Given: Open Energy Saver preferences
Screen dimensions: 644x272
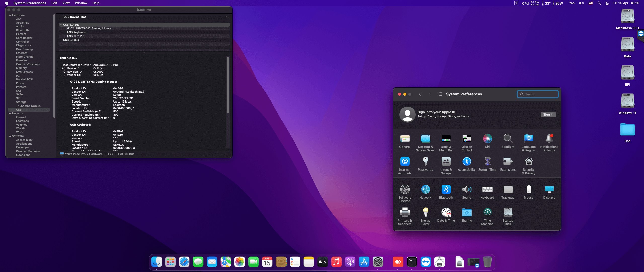Looking at the screenshot, I should click(425, 217).
